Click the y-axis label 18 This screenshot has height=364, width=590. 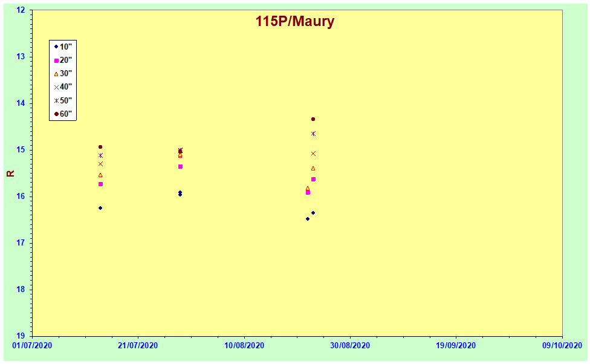(x=21, y=290)
